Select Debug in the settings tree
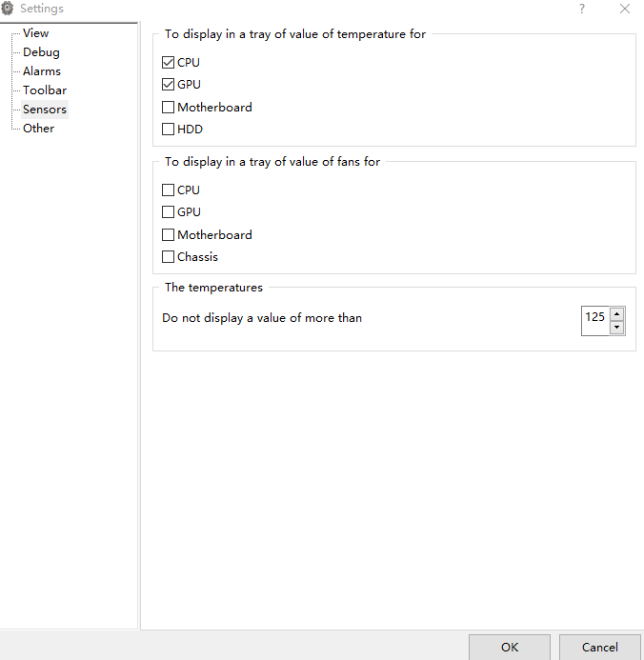The image size is (644, 660). pyautogui.click(x=41, y=52)
